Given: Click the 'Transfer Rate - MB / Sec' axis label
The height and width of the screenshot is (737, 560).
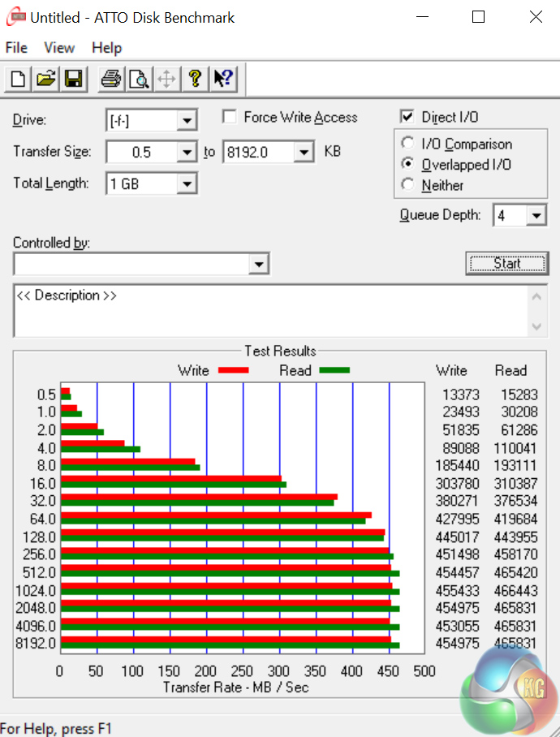Looking at the screenshot, I should [236, 687].
